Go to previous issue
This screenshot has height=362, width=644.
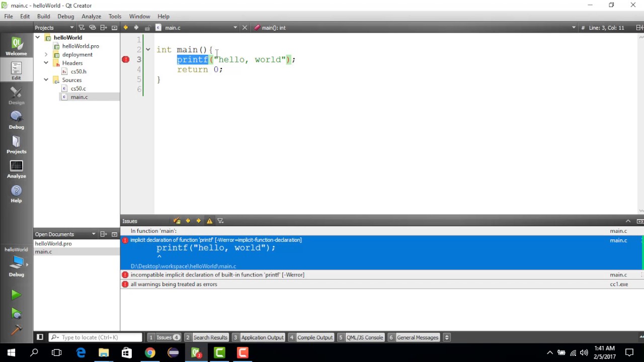pos(188,221)
